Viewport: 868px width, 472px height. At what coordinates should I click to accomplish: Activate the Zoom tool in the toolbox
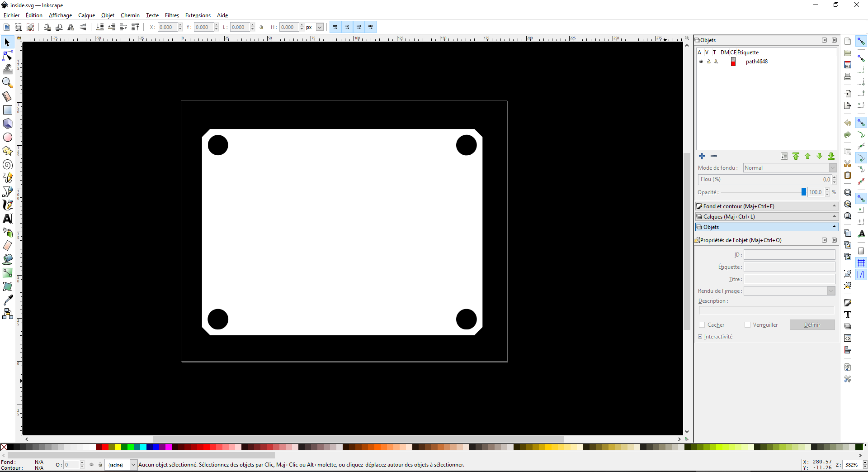8,83
